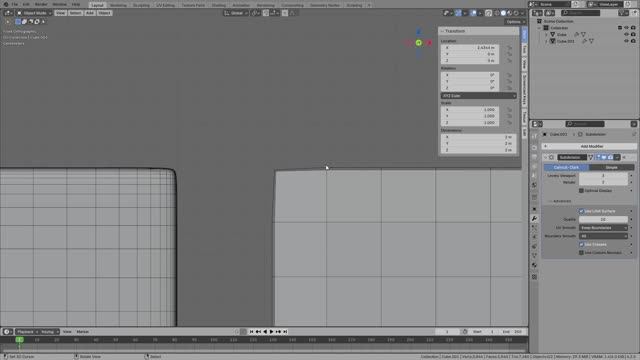Click the Quality value slider field
This screenshot has height=360, width=640.
(x=603, y=220)
